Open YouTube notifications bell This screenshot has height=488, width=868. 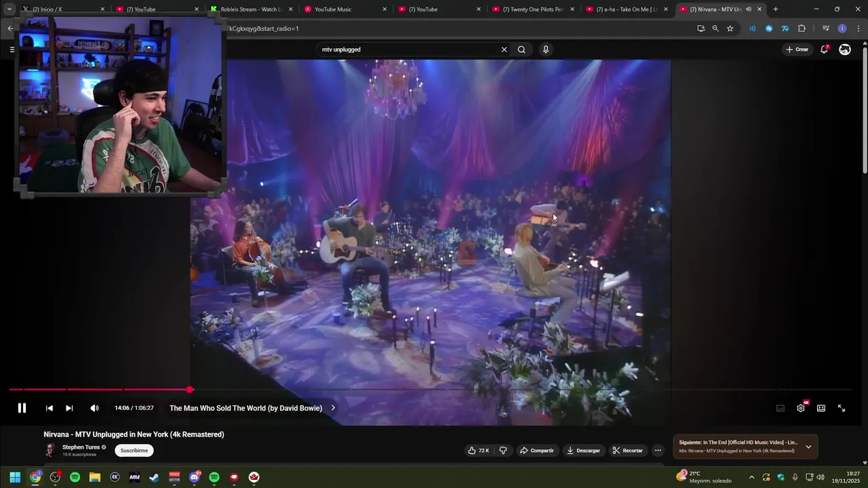[825, 49]
